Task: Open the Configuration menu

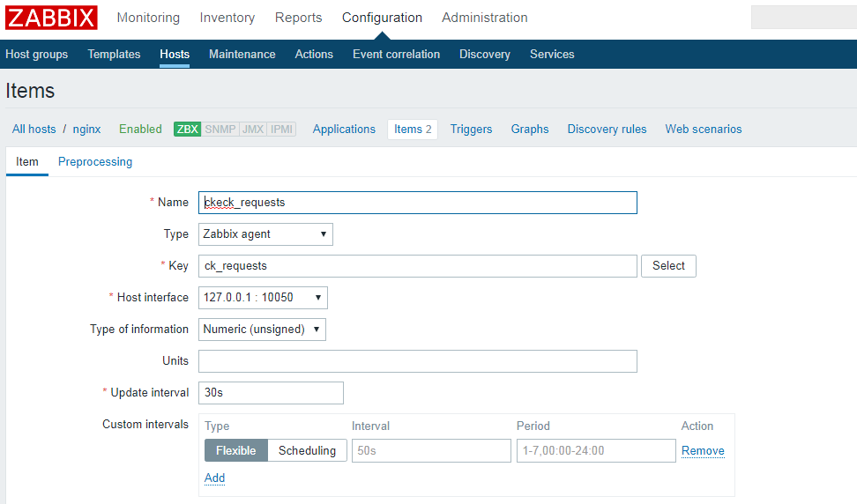Action: [382, 18]
